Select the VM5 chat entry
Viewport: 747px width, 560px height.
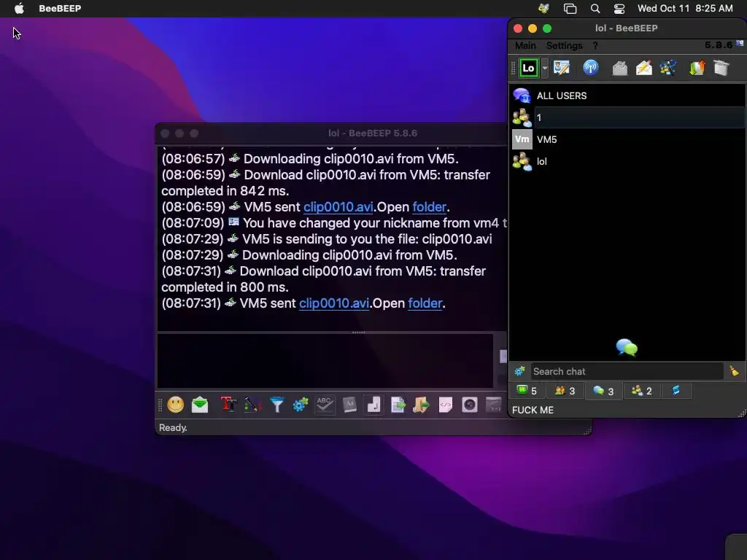[x=628, y=139]
